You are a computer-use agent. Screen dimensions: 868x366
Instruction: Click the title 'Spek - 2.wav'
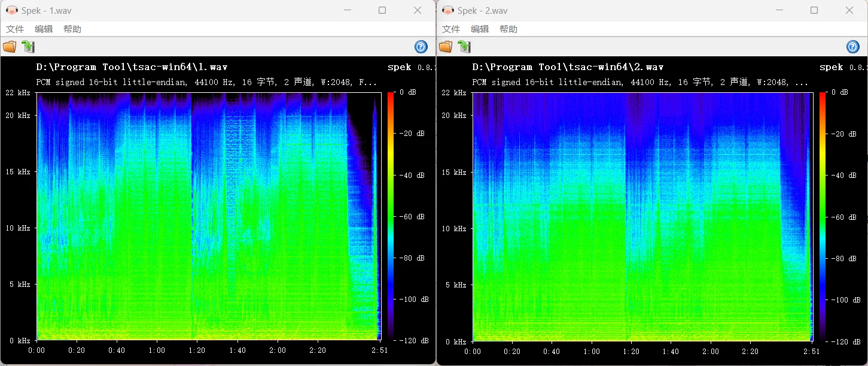click(x=483, y=10)
